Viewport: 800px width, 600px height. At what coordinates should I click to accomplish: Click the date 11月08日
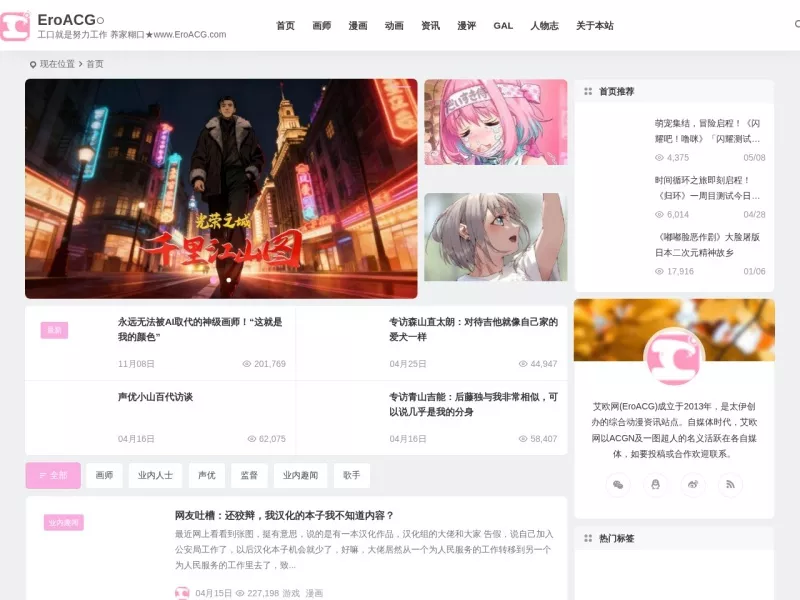(x=136, y=364)
